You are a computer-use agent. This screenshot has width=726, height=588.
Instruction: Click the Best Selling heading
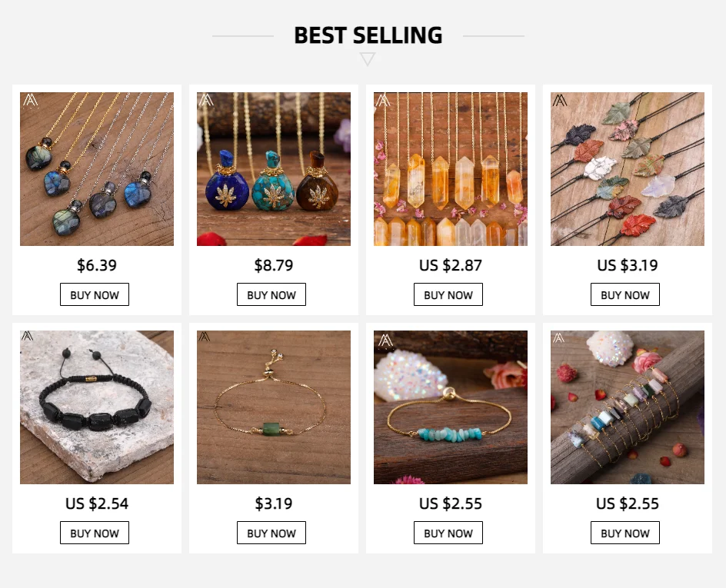click(368, 35)
